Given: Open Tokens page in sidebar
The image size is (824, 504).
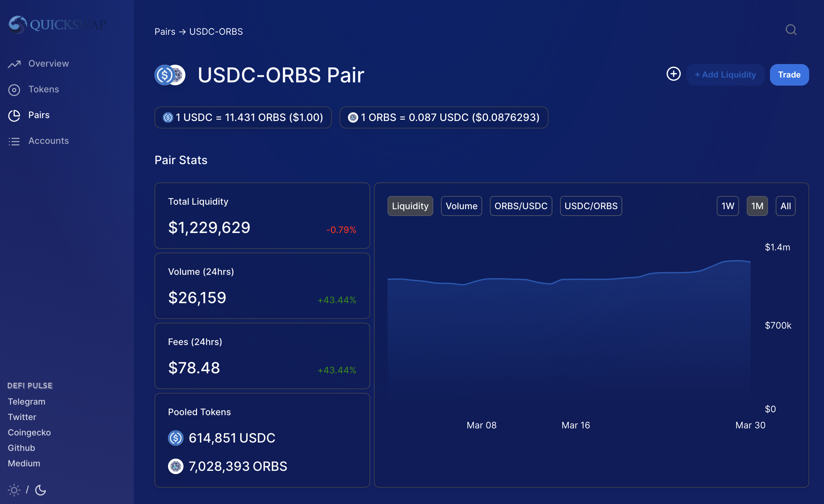Looking at the screenshot, I should [44, 89].
